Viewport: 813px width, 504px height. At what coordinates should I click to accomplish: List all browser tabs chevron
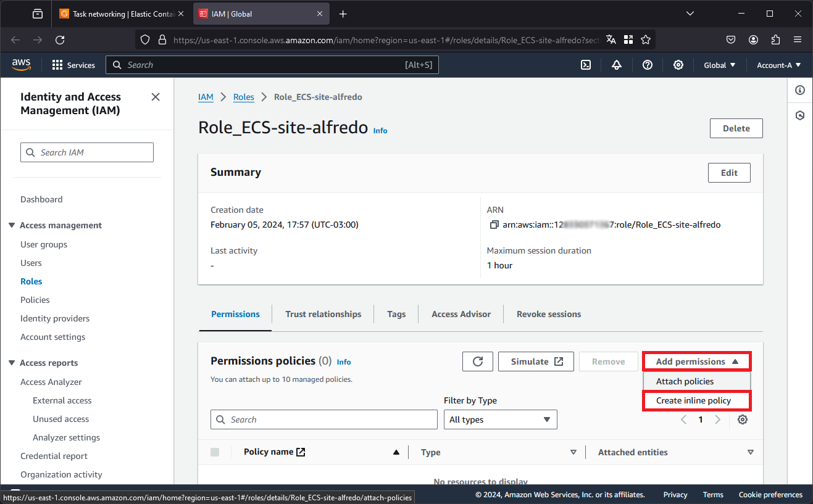(690, 14)
